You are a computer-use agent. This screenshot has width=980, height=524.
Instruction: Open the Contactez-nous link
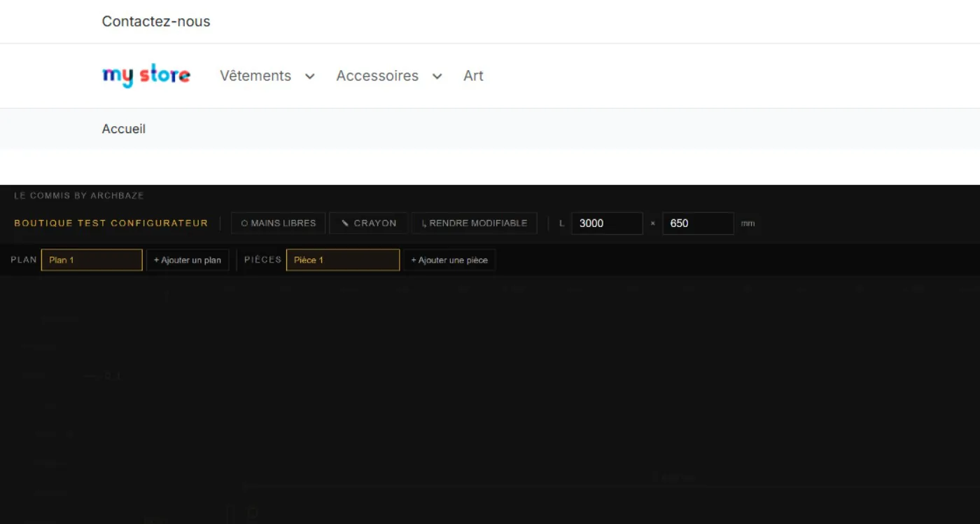tap(156, 22)
